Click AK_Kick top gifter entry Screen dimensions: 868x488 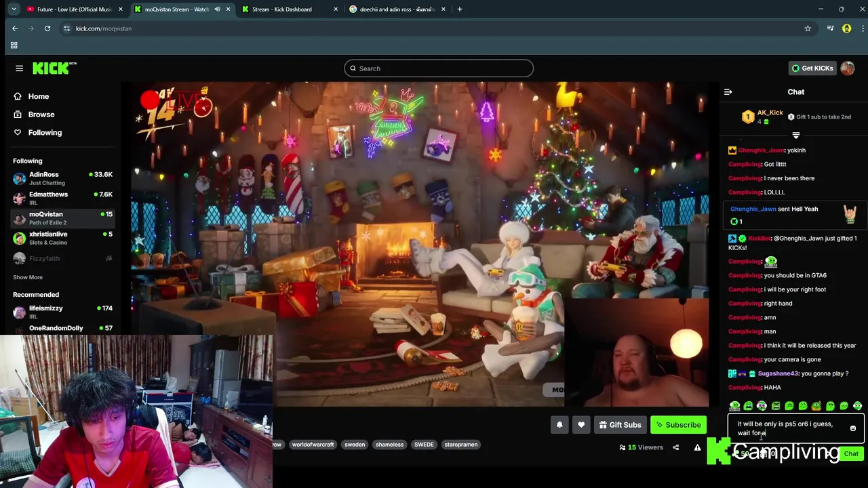(x=762, y=117)
